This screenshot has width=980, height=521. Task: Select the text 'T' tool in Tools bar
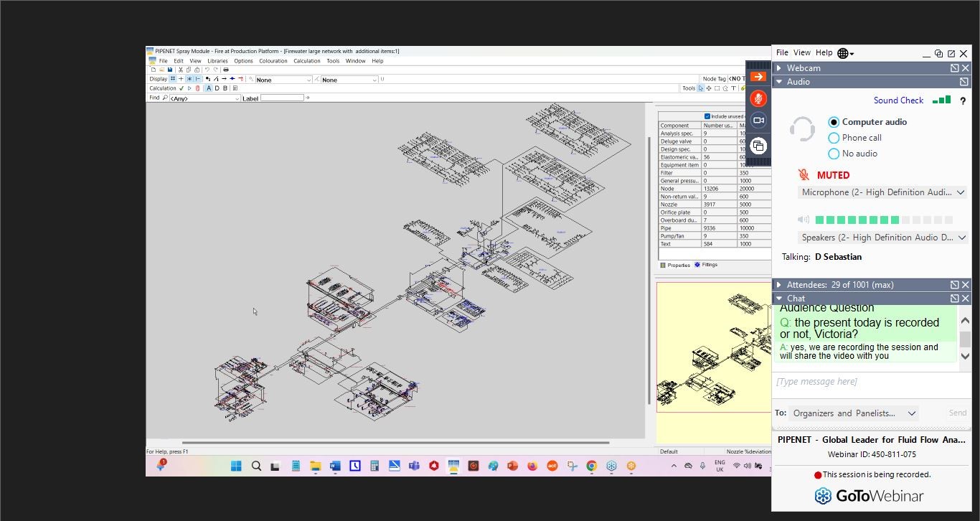733,88
